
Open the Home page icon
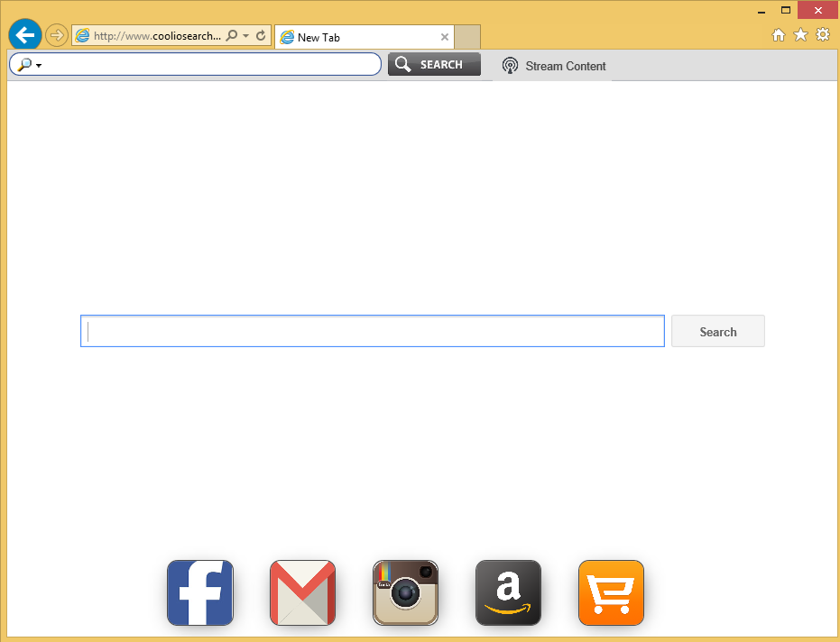[x=779, y=35]
